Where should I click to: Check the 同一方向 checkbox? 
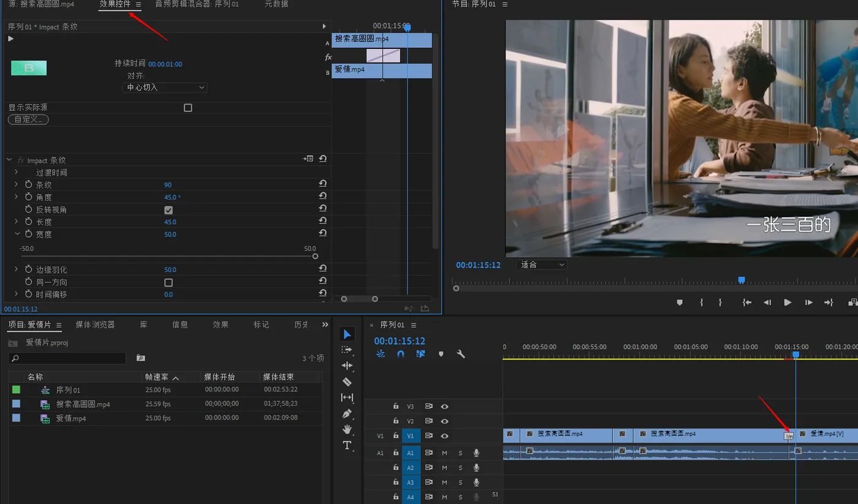coord(169,282)
